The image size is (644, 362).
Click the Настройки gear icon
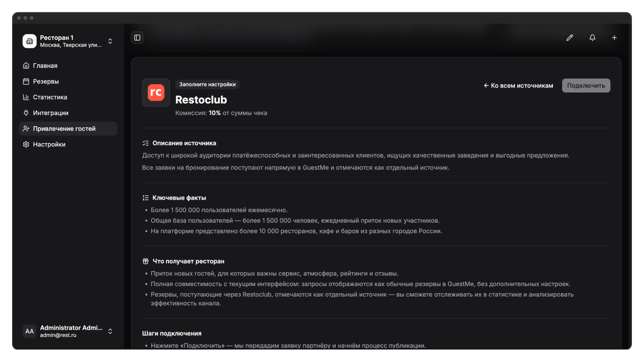pyautogui.click(x=26, y=144)
